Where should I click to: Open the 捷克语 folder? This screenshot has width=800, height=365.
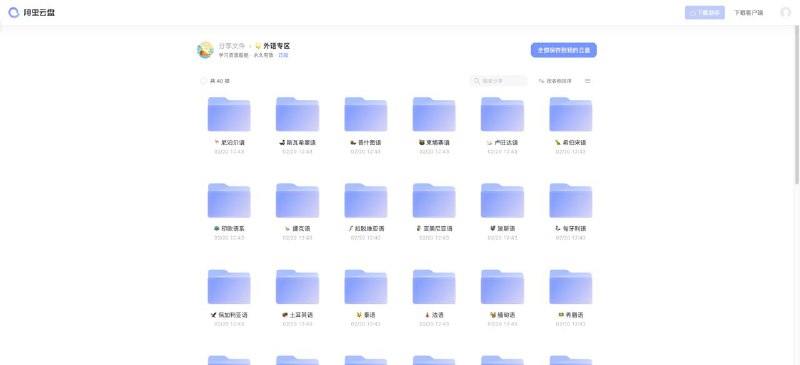[x=297, y=201]
